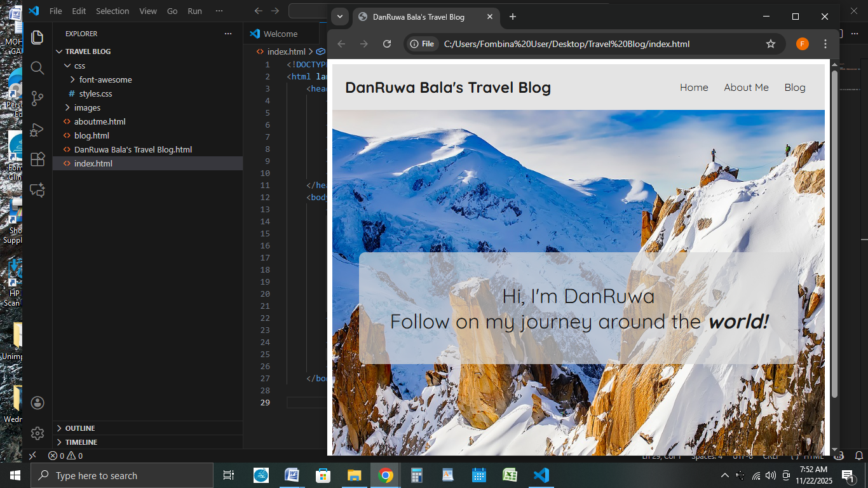868x488 pixels.
Task: Click the Chrome page vertical scrollbar
Action: (834, 234)
